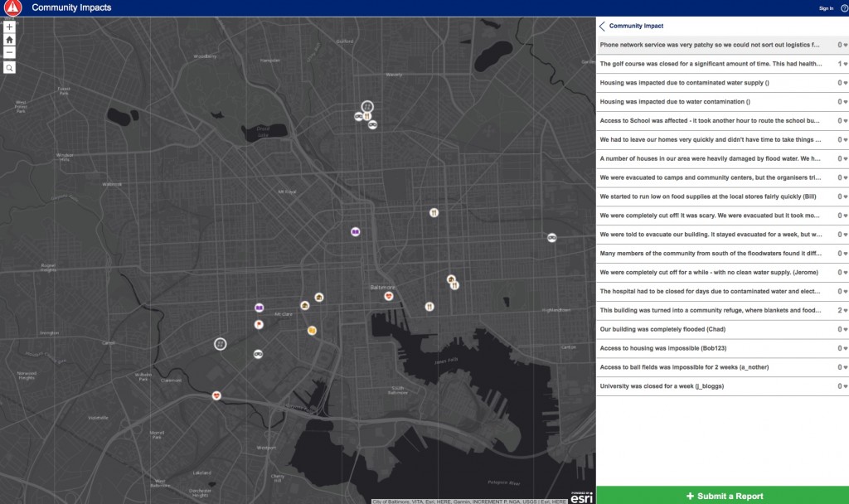Click the vote count 1 on golf course report
The width and height of the screenshot is (849, 504).
(x=840, y=64)
